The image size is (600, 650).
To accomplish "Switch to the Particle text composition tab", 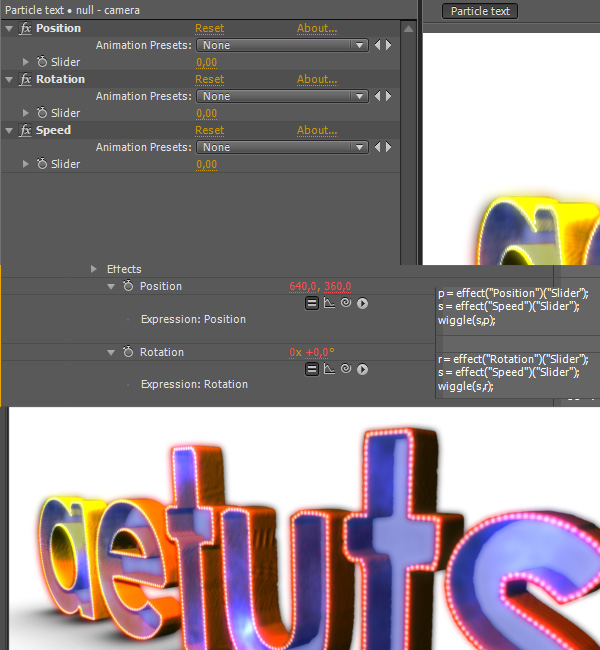I will click(480, 11).
